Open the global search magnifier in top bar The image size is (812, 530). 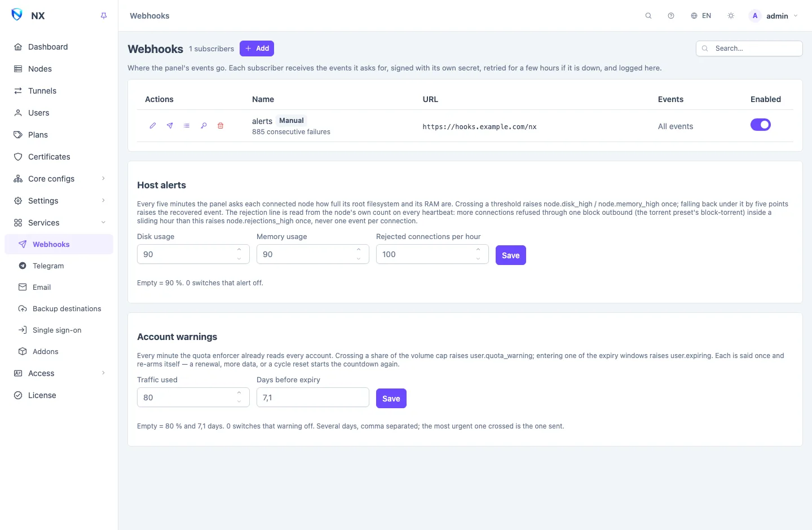(648, 16)
